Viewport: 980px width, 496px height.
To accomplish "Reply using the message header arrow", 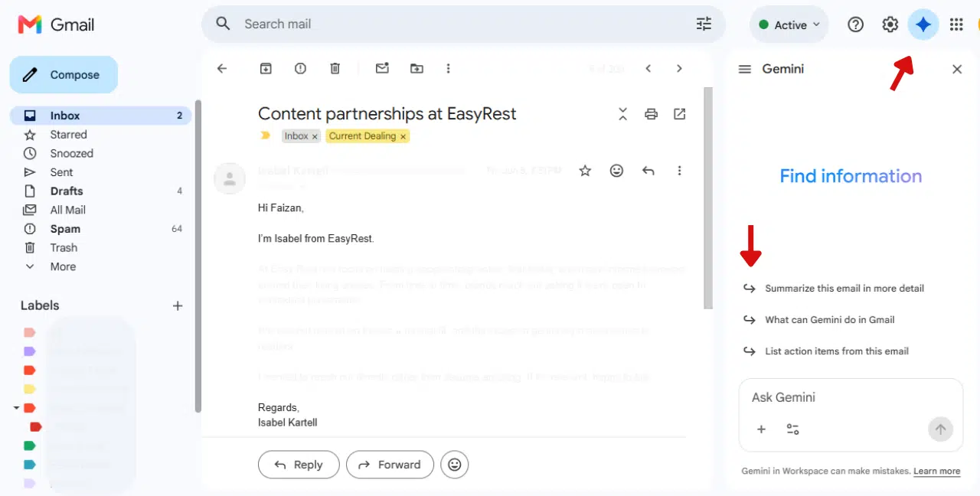I will point(648,171).
